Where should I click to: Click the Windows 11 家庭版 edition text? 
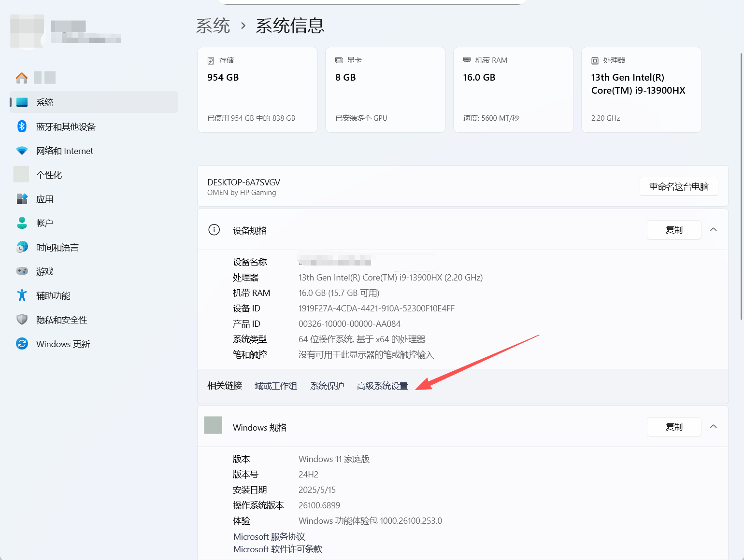pyautogui.click(x=334, y=459)
